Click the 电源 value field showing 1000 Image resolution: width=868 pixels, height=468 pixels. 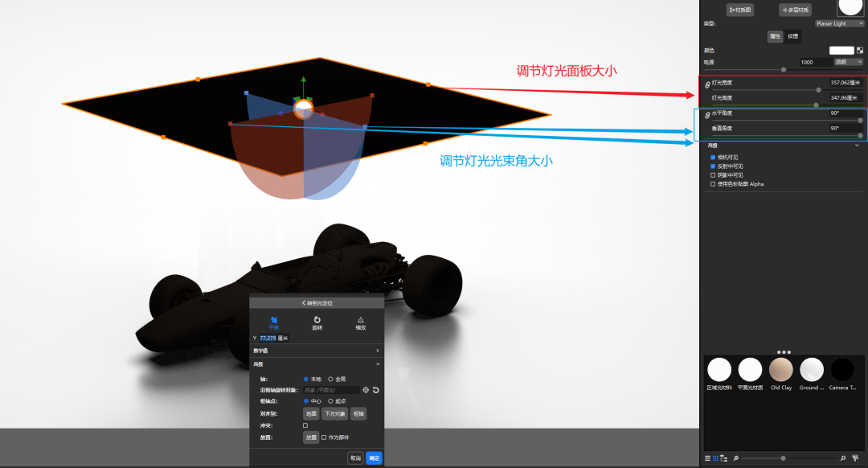pos(816,62)
